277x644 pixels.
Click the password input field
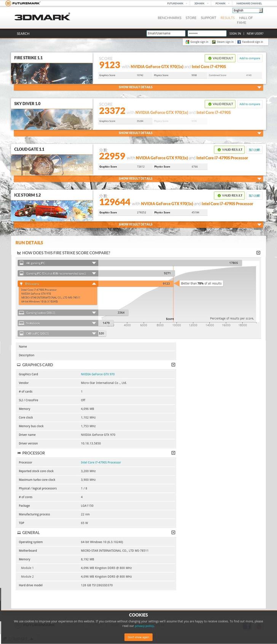207,33
